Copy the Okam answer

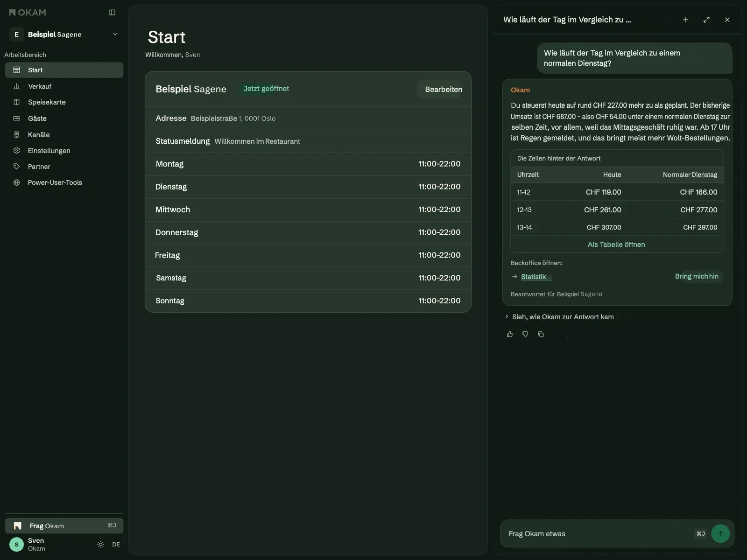point(541,334)
